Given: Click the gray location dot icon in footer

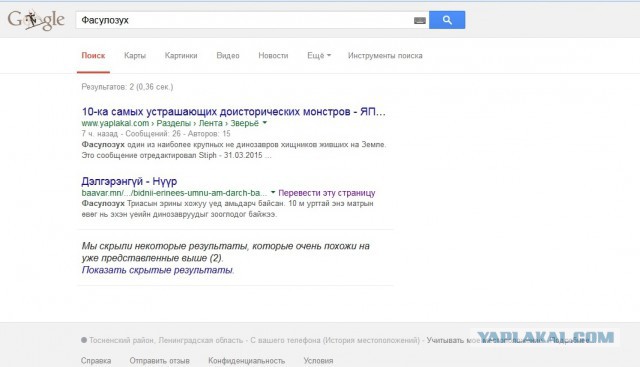Looking at the screenshot, I should 84,340.
